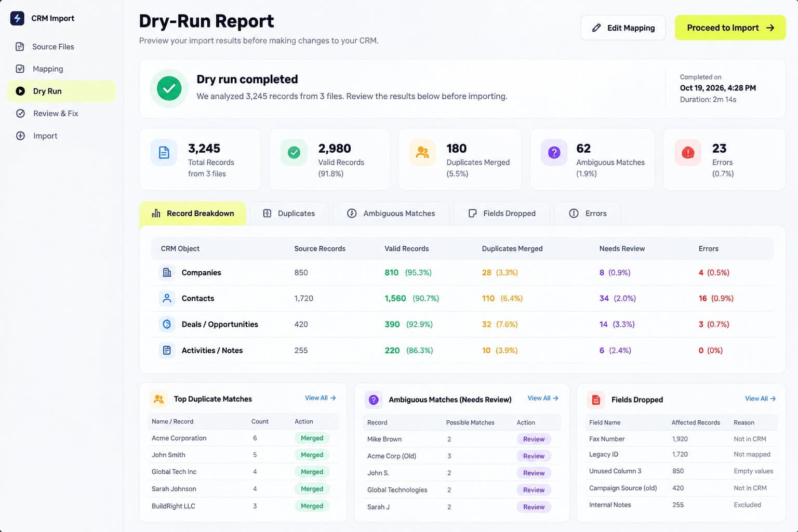Viewport: 798px width, 532px height.
Task: Switch to the Ambiguous Matches tab
Action: pyautogui.click(x=391, y=214)
